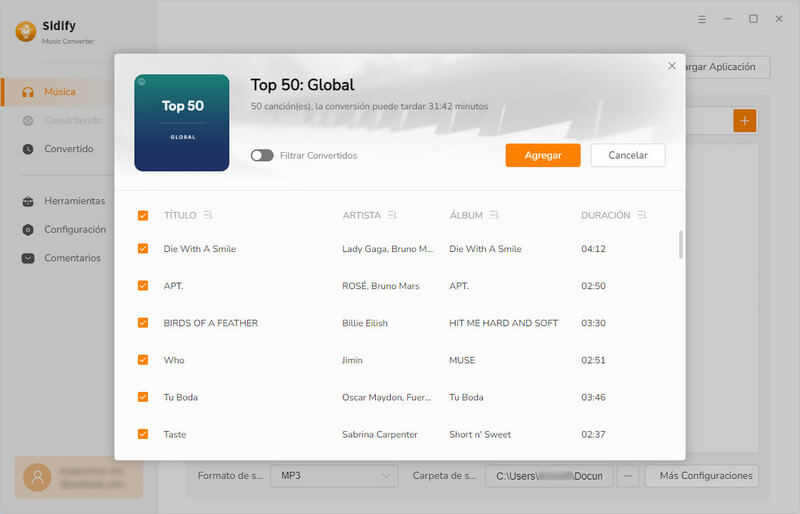Screen dimensions: 800x514
Task: Click artist ROSÉ, Bruno Mars
Action: (x=381, y=286)
